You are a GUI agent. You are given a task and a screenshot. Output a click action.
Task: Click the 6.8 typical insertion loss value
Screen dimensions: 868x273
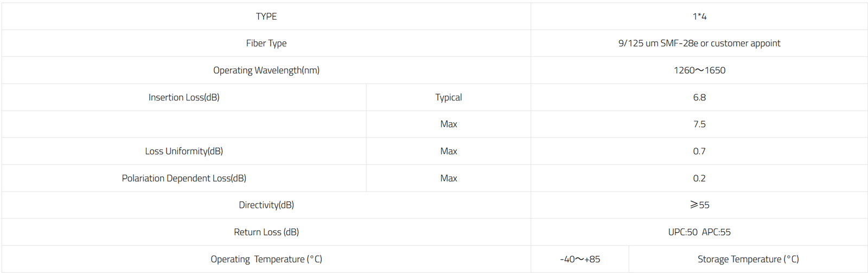[699, 98]
